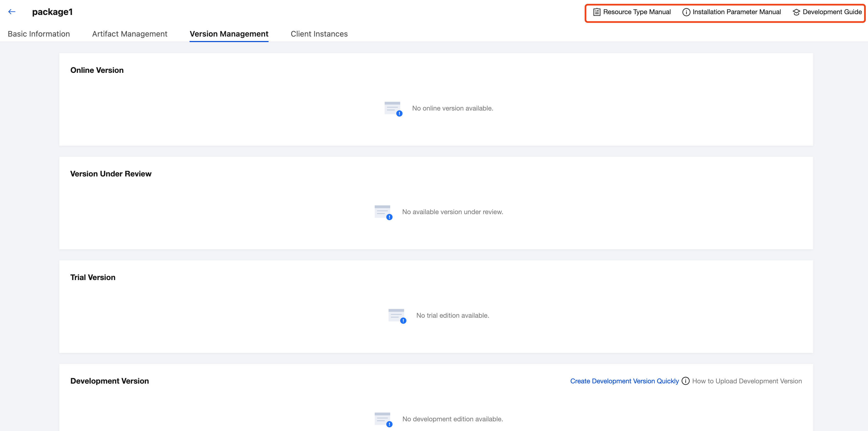Open Installation Parameter Manual link

(736, 12)
